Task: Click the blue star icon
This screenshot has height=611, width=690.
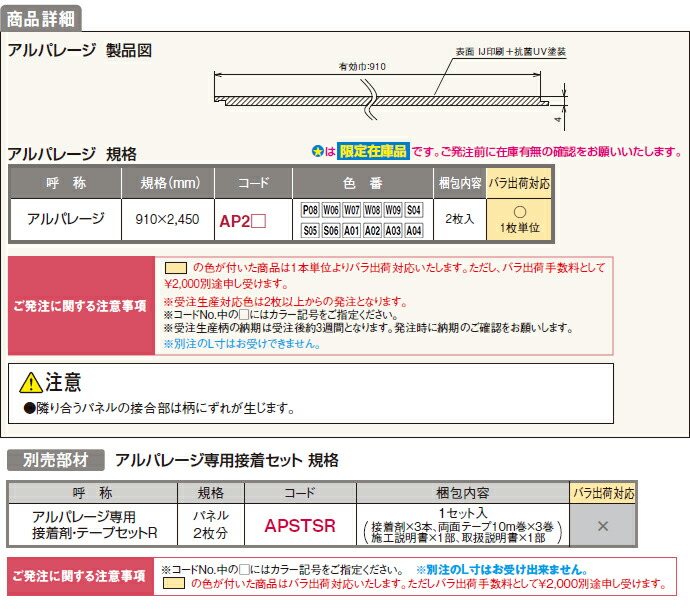Action: [316, 151]
